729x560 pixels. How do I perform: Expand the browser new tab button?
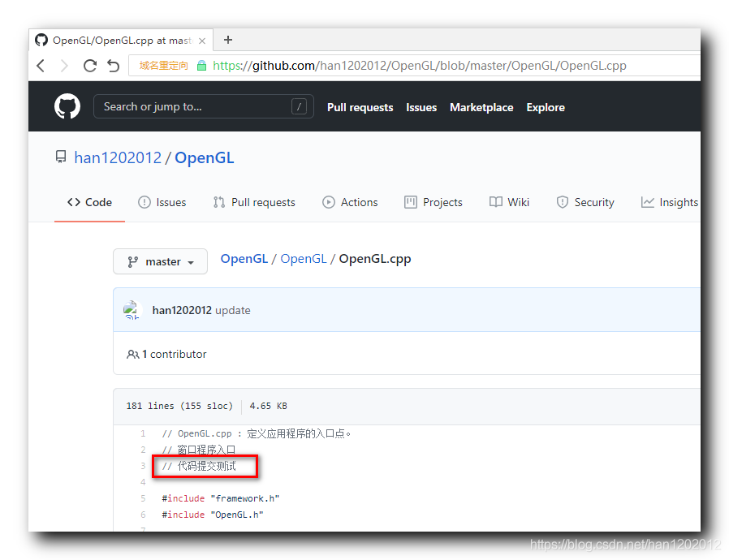point(227,39)
